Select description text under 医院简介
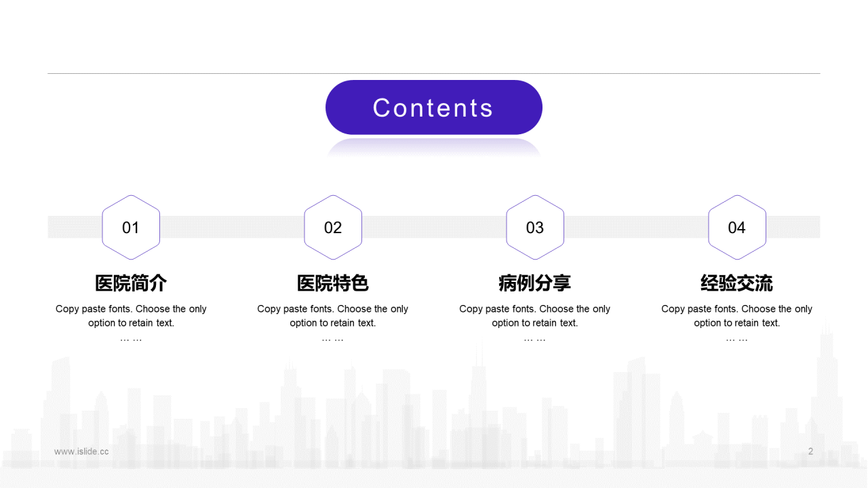The image size is (868, 488). [131, 323]
